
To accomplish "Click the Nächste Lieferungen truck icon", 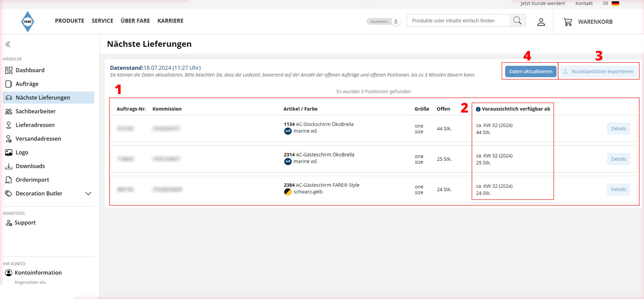I will (9, 98).
